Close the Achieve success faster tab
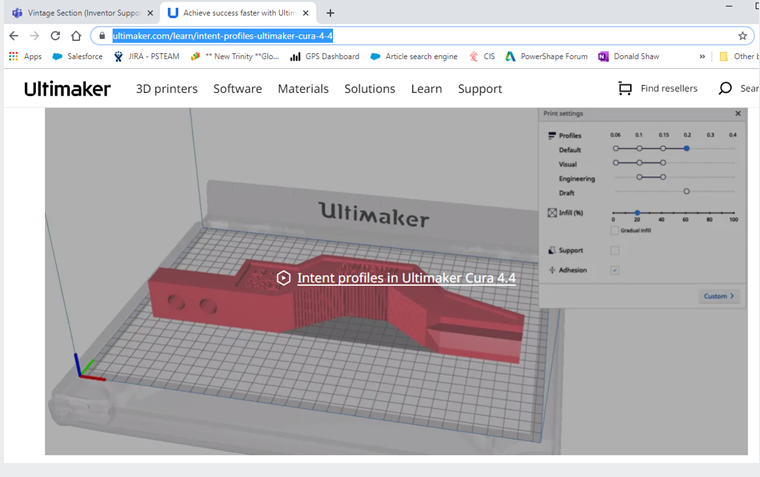 (306, 13)
